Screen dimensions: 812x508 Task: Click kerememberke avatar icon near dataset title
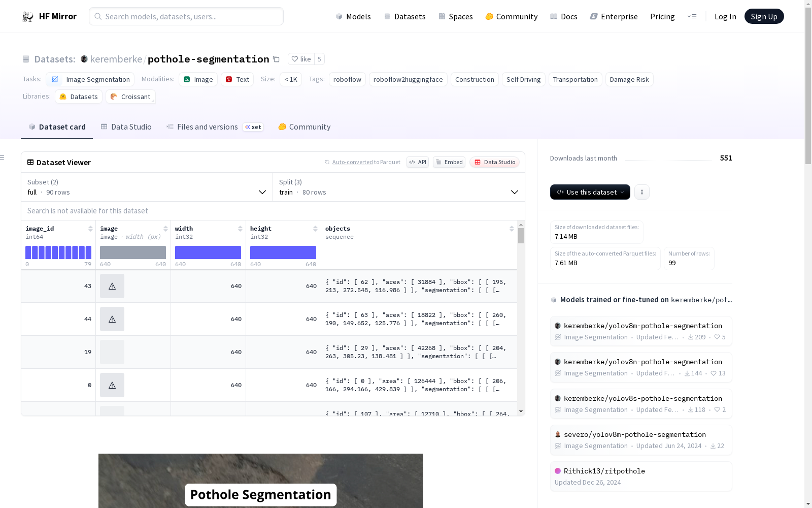pyautogui.click(x=84, y=59)
